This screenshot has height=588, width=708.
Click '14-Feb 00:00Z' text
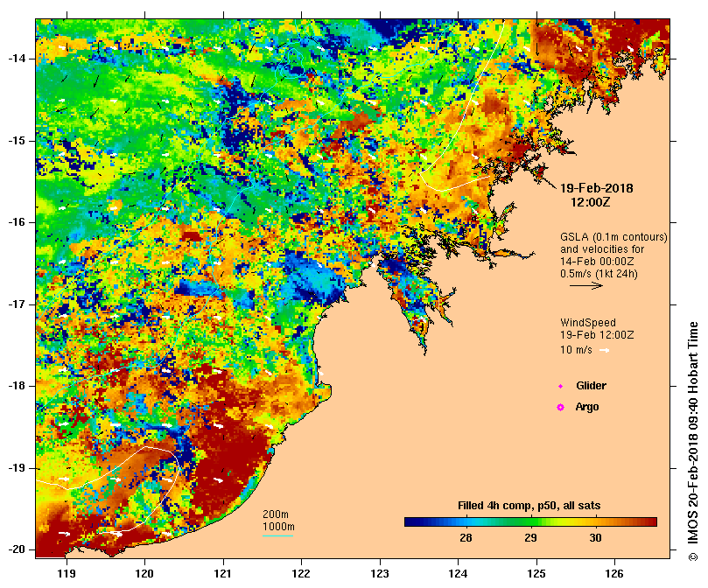pos(597,262)
